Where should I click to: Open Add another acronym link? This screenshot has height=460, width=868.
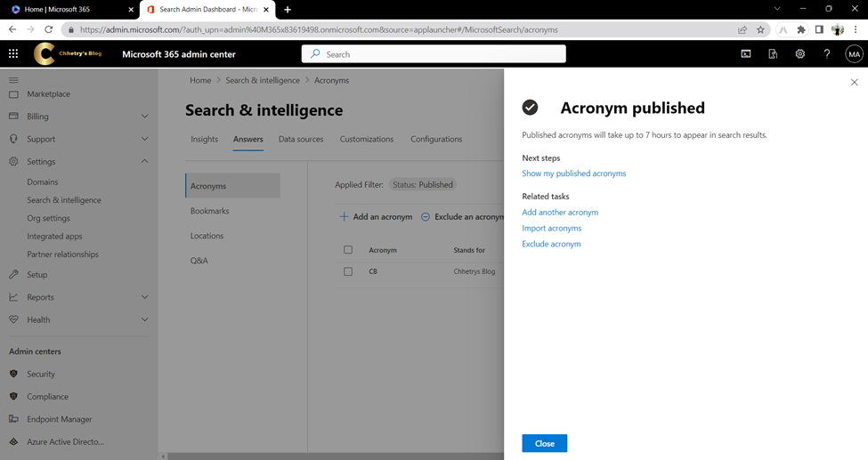tap(560, 212)
